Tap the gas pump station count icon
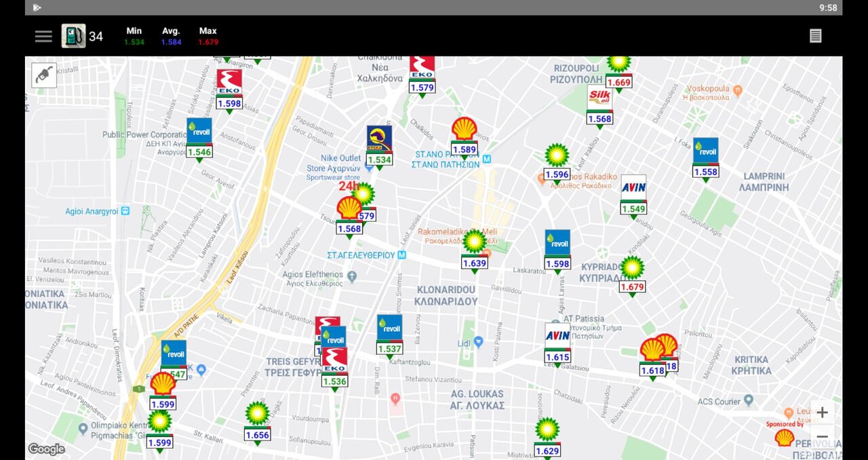The image size is (868, 460). point(74,36)
